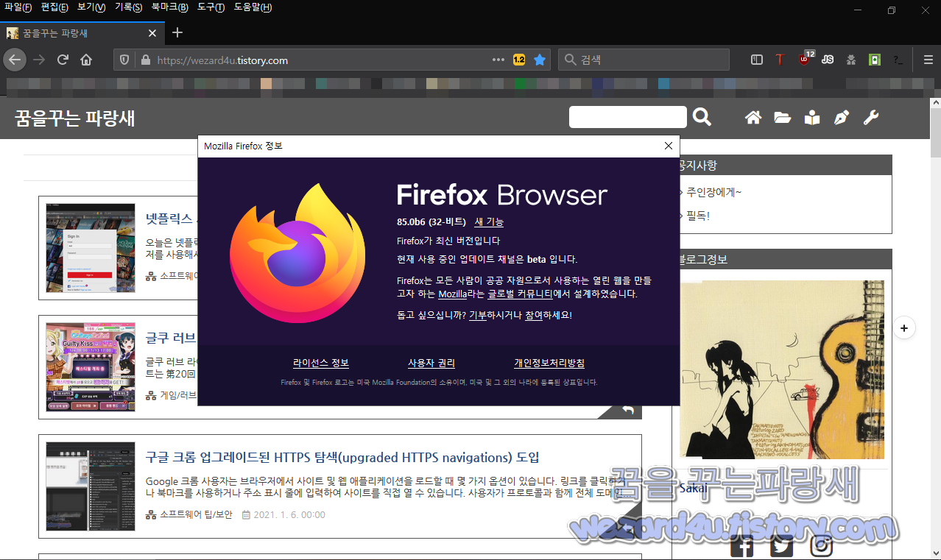
Task: Open the Instagram icon in sidebar
Action: (x=822, y=545)
